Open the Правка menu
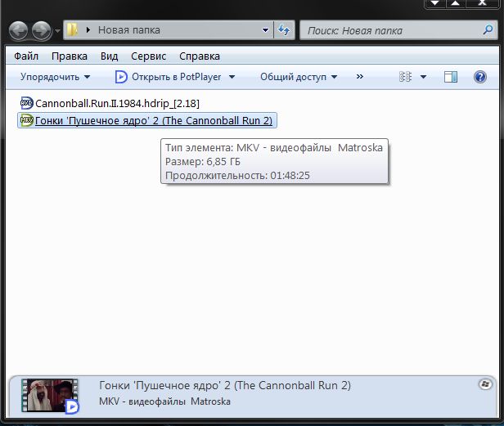The height and width of the screenshot is (426, 504). (x=70, y=56)
